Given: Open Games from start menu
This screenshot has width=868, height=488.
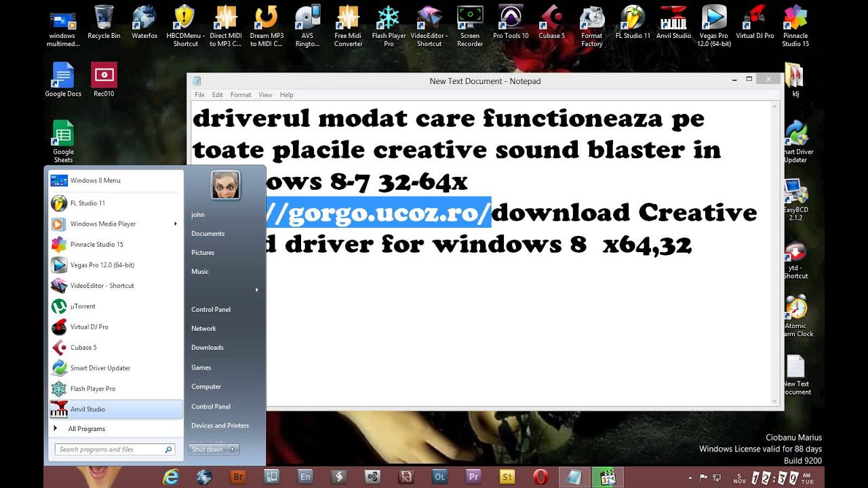Looking at the screenshot, I should pos(201,367).
